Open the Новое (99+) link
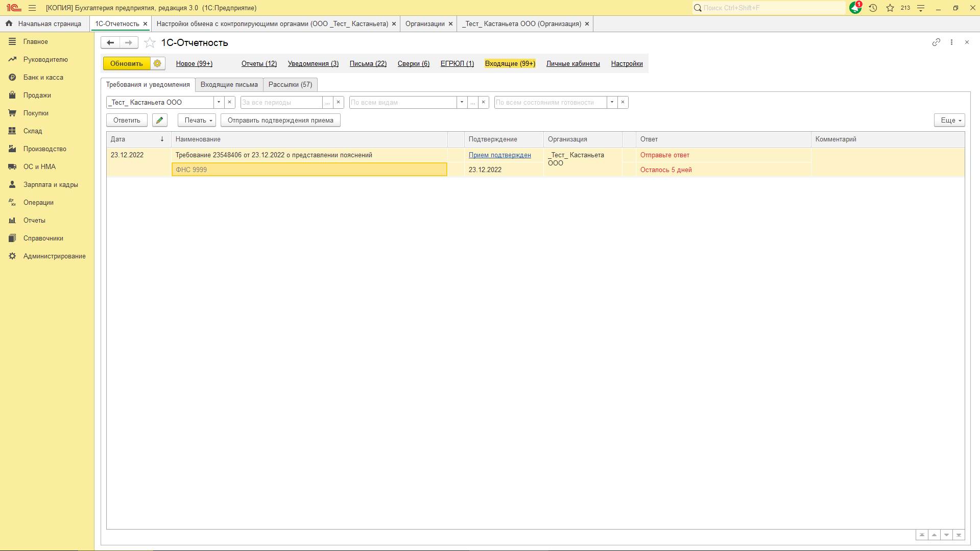Screen dimensions: 980x551 (x=194, y=63)
